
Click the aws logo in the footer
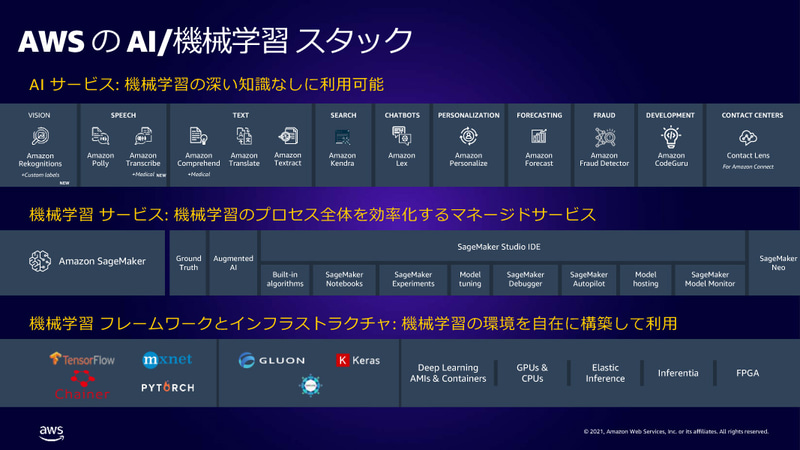pyautogui.click(x=52, y=433)
